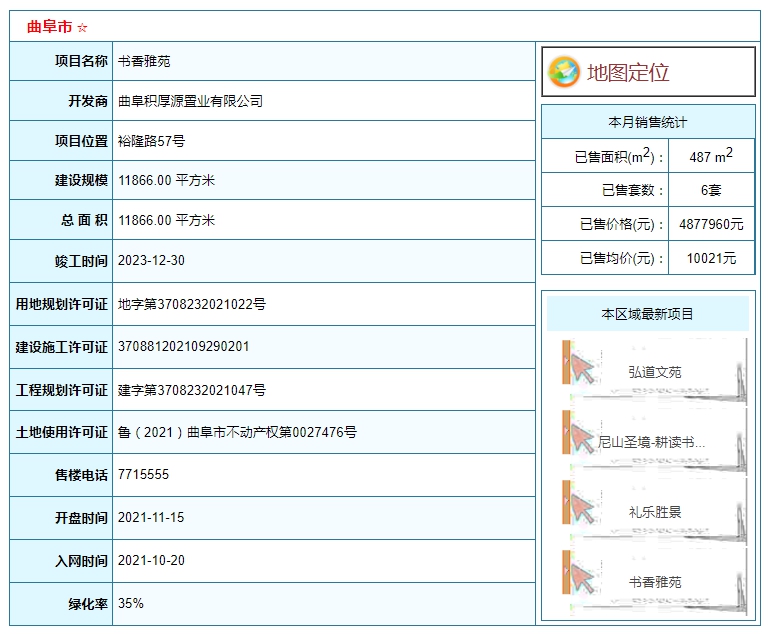
Task: Click cursor arrow icon beside sidebar 书香雅苑
Action: coord(583,579)
